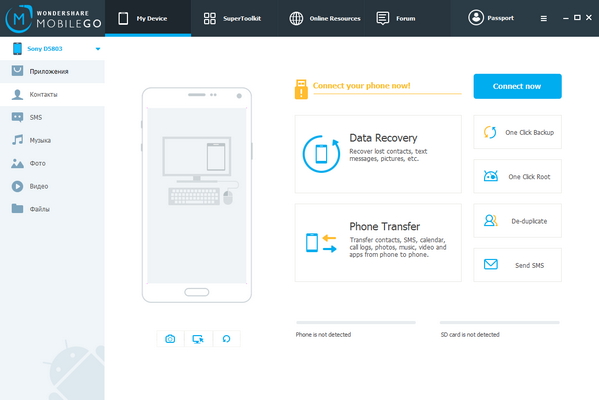The width and height of the screenshot is (599, 400).
Task: Open the hamburger menu icon near Passport
Action: [544, 18]
